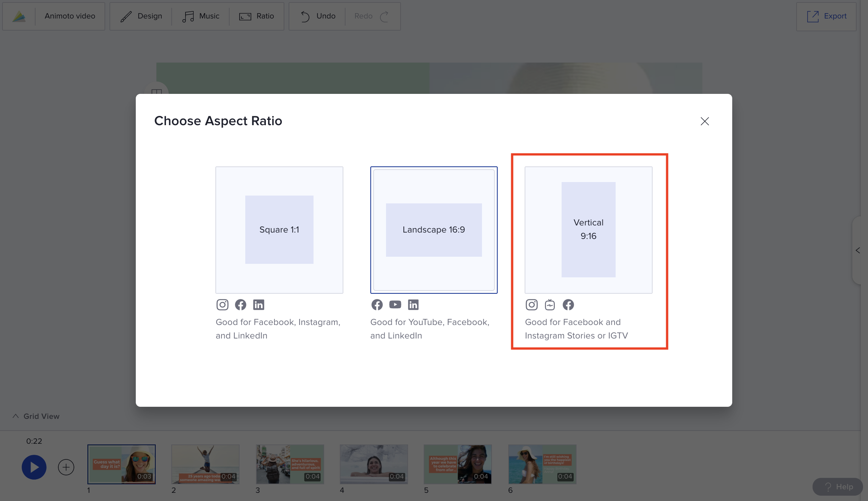Click play button in timeline

pyautogui.click(x=34, y=467)
